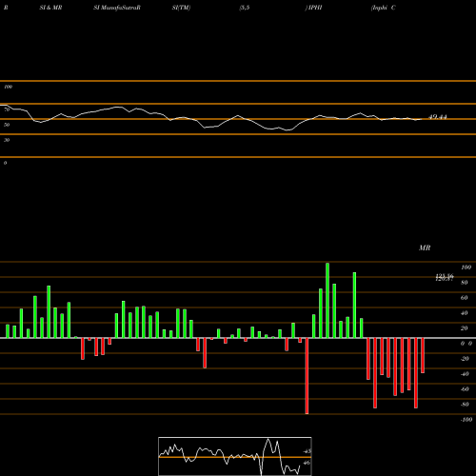Click the 'SI & MR' header text
The height and width of the screenshot is (476, 476).
pos(50,8)
